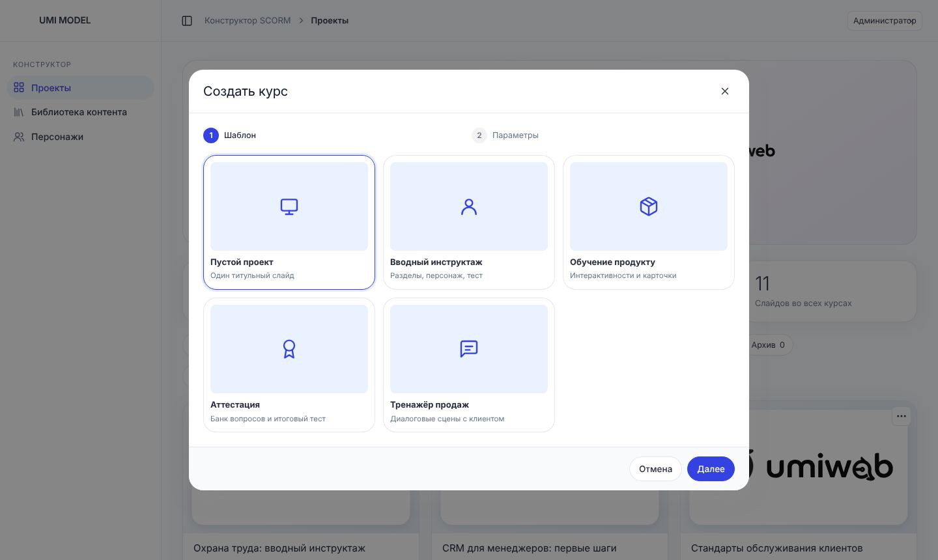Image resolution: width=938 pixels, height=560 pixels.
Task: Open course CRM для менеджеров: первые шаги
Action: [x=529, y=548]
